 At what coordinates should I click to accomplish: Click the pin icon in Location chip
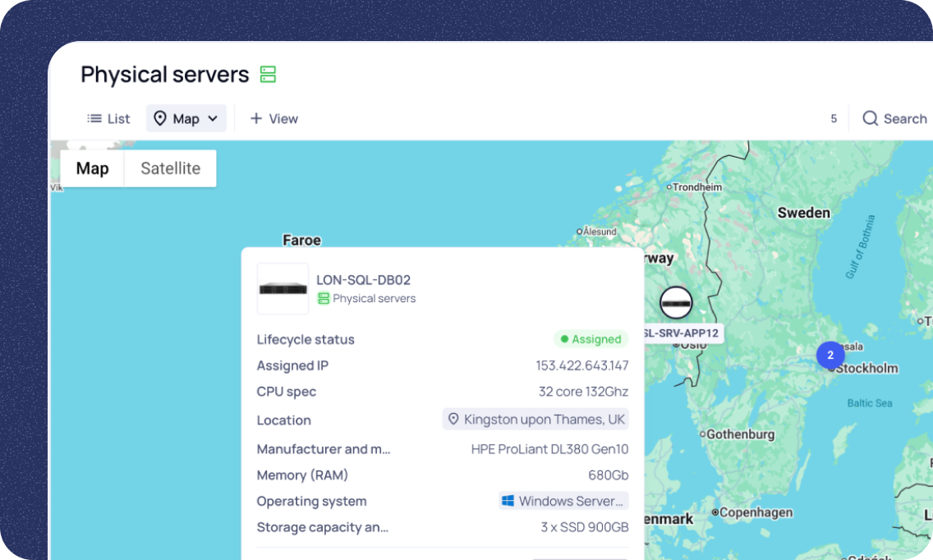coord(453,420)
